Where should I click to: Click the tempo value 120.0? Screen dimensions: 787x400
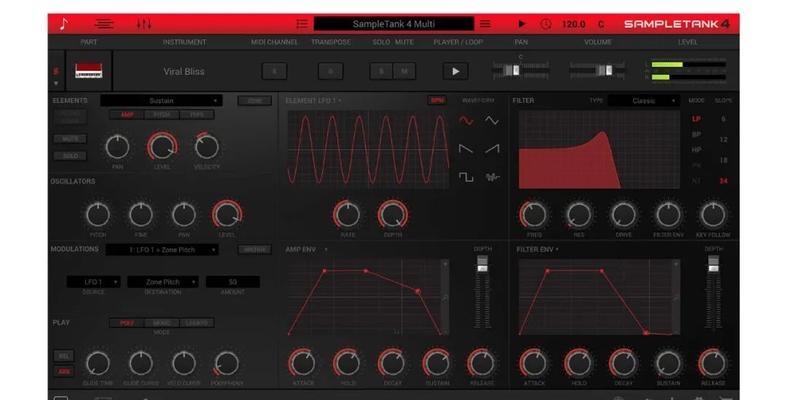click(x=573, y=24)
